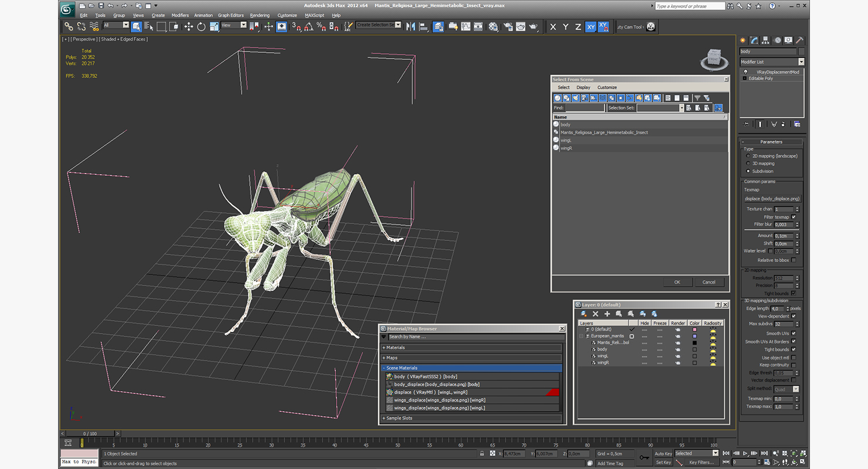Viewport: 868px width, 469px height.
Task: Click the Set Key button
Action: point(663,462)
